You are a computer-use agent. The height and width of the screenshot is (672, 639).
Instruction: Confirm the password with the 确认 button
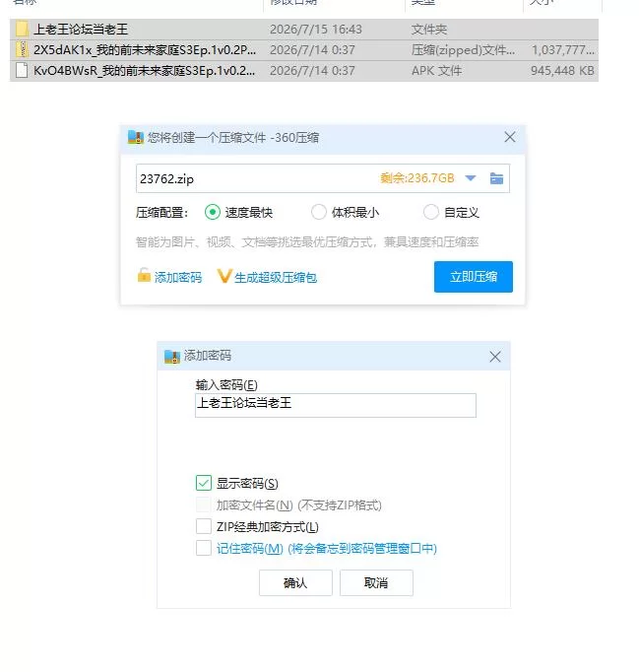coord(295,583)
